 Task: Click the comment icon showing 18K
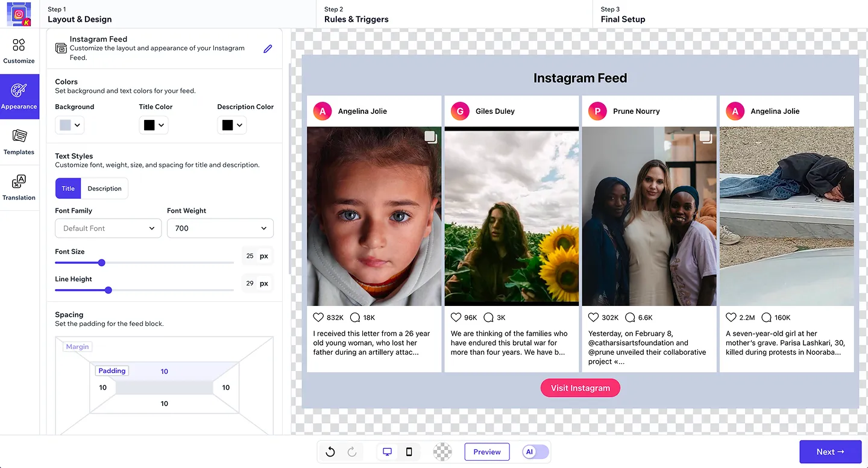tap(355, 317)
